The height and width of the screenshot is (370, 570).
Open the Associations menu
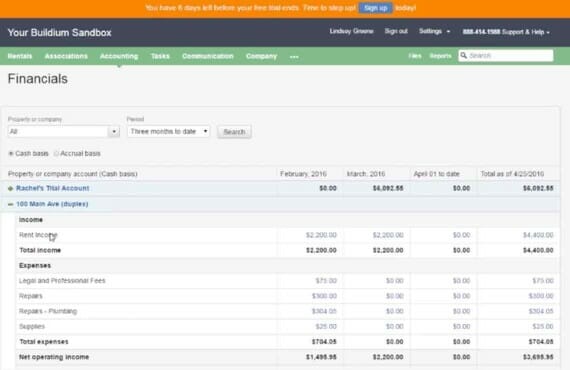click(x=66, y=56)
